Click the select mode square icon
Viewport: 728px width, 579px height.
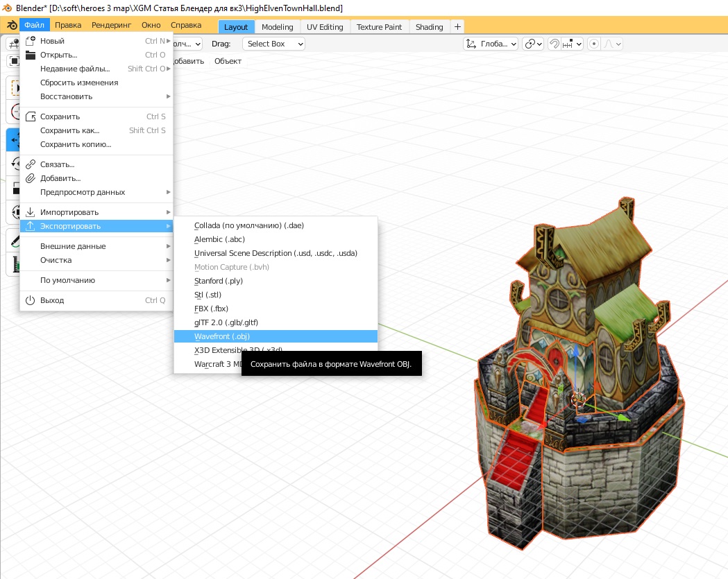click(14, 61)
